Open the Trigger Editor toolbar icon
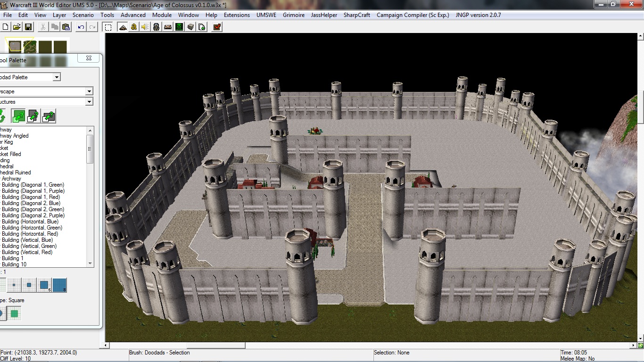Image resolution: width=644 pixels, height=362 pixels. pyautogui.click(x=134, y=27)
